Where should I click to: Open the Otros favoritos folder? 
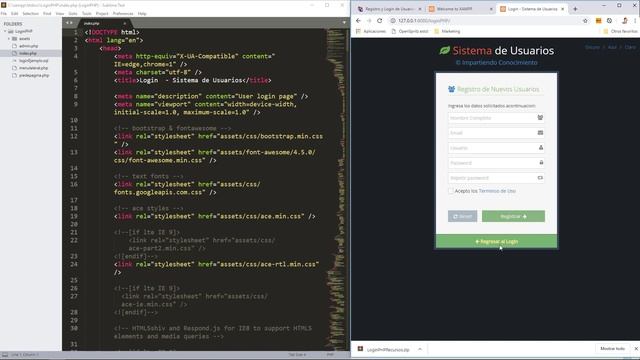click(x=620, y=31)
